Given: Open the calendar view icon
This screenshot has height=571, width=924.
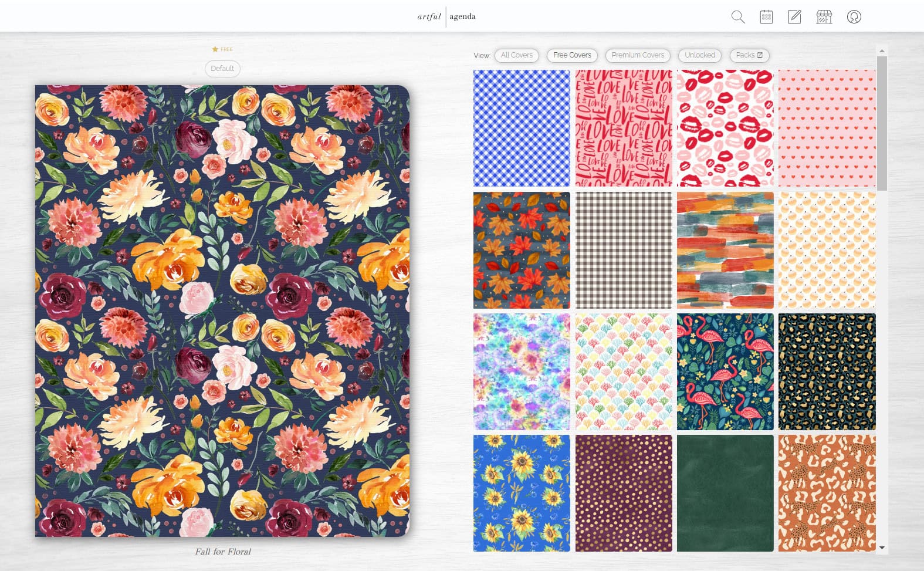Looking at the screenshot, I should click(x=766, y=17).
